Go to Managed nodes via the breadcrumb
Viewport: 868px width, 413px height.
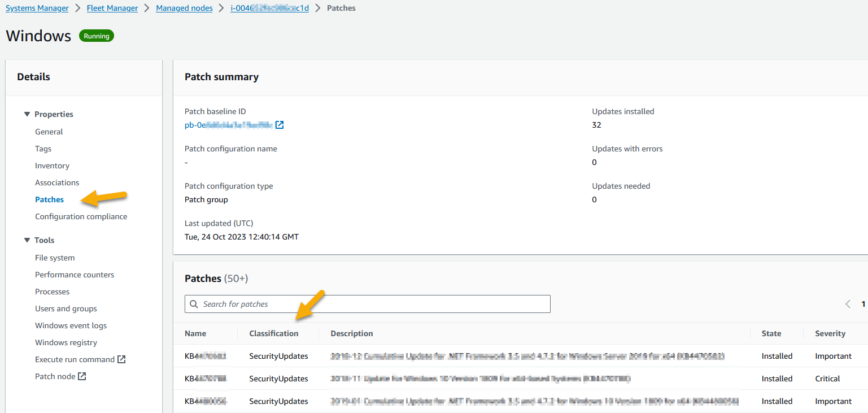coord(184,8)
